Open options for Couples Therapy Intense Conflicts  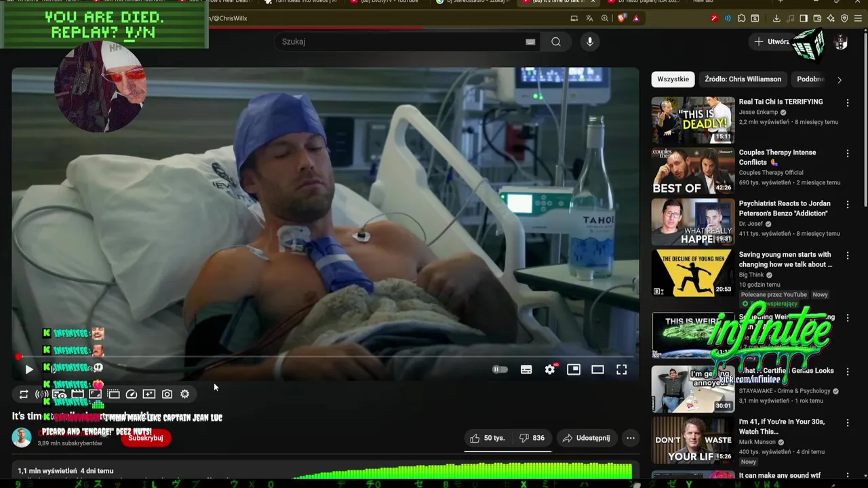tap(847, 154)
